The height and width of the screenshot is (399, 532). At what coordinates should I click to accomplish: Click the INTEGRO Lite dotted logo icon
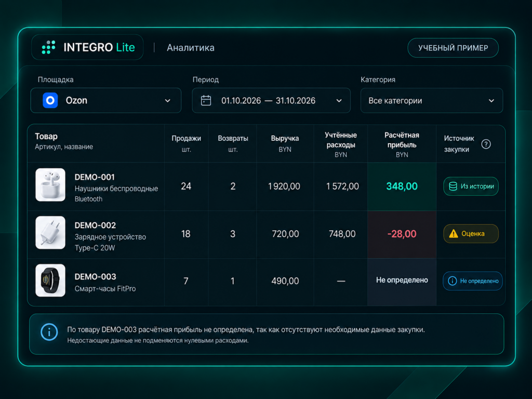coord(48,47)
